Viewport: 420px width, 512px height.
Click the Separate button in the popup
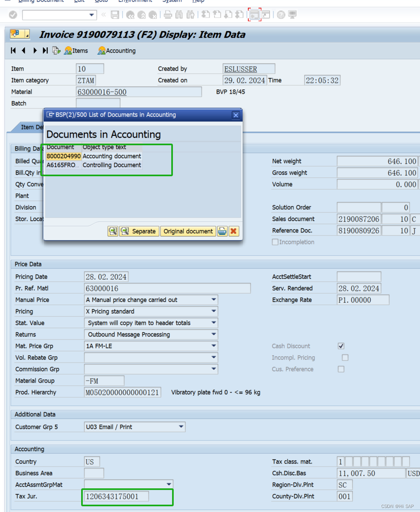coord(139,231)
